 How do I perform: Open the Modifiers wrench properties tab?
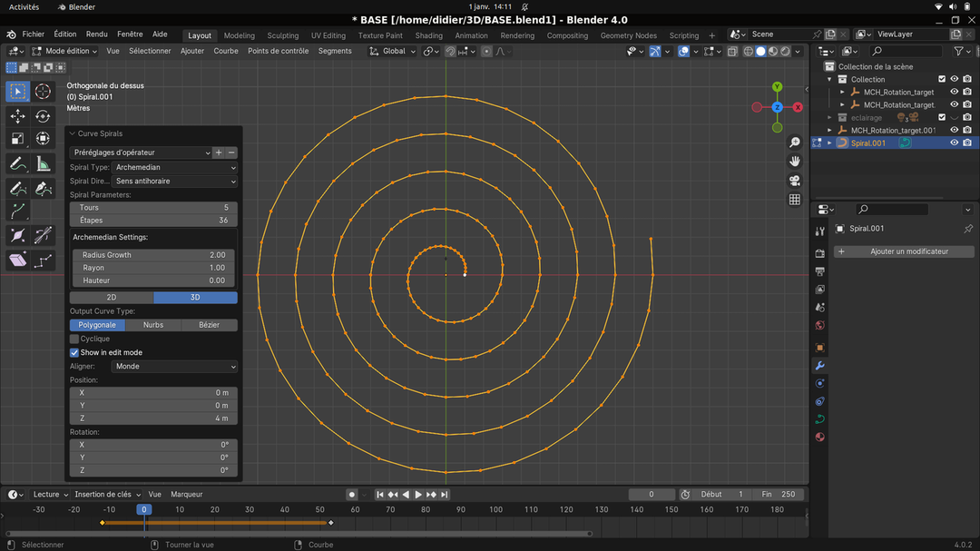[819, 365]
